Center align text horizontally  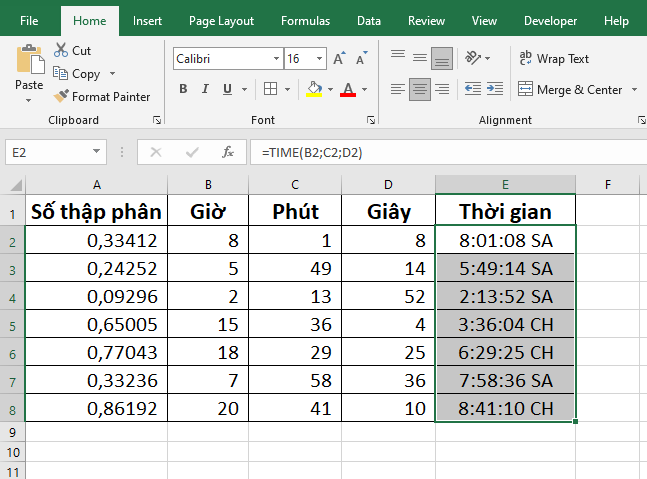(420, 89)
